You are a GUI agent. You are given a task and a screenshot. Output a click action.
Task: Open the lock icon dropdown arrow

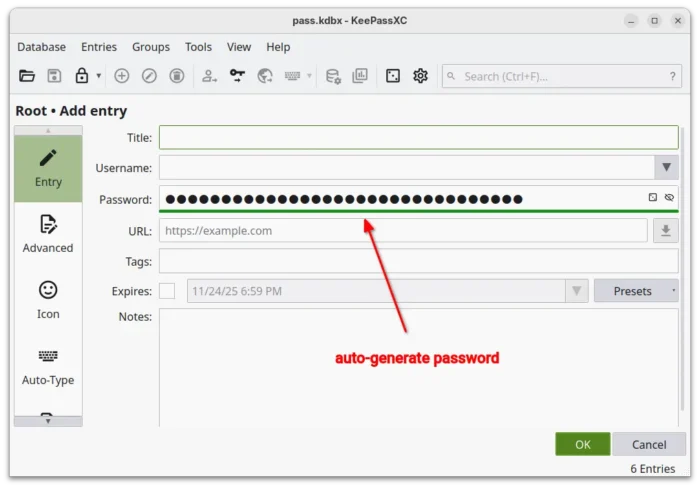tap(98, 76)
